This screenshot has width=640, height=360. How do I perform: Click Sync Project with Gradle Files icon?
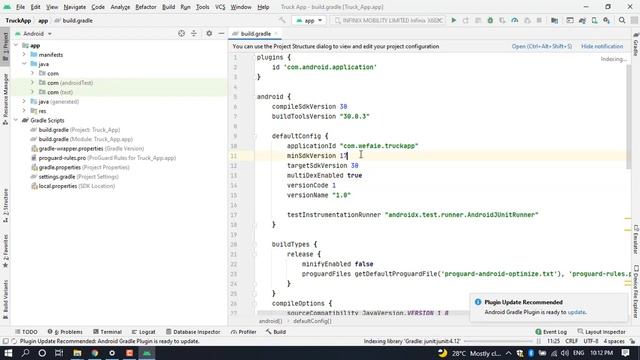[582, 20]
